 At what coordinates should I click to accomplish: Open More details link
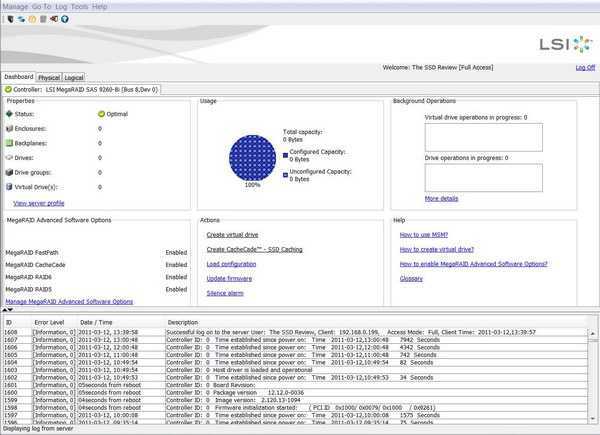(x=441, y=198)
